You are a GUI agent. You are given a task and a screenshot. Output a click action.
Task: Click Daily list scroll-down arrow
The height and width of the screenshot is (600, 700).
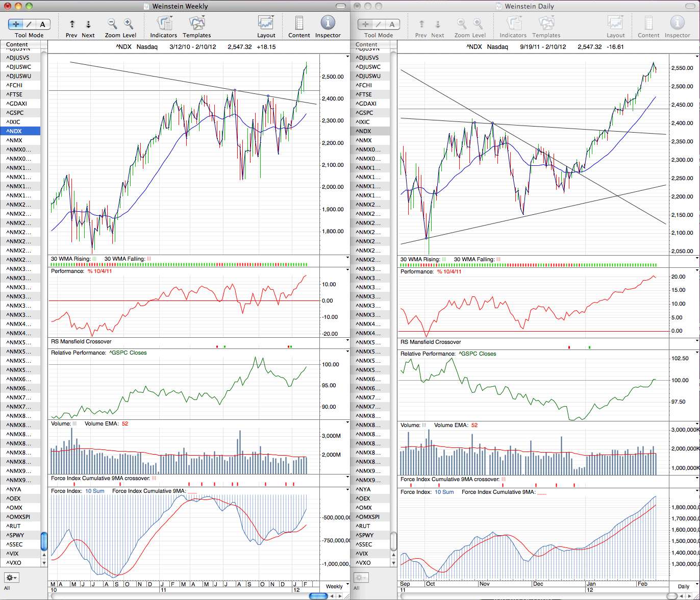click(x=393, y=563)
